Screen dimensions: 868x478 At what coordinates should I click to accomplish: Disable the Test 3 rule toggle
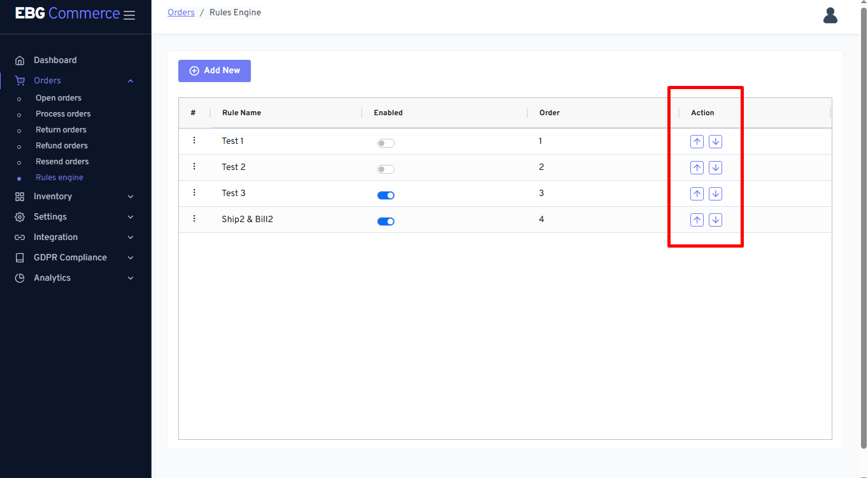(385, 195)
